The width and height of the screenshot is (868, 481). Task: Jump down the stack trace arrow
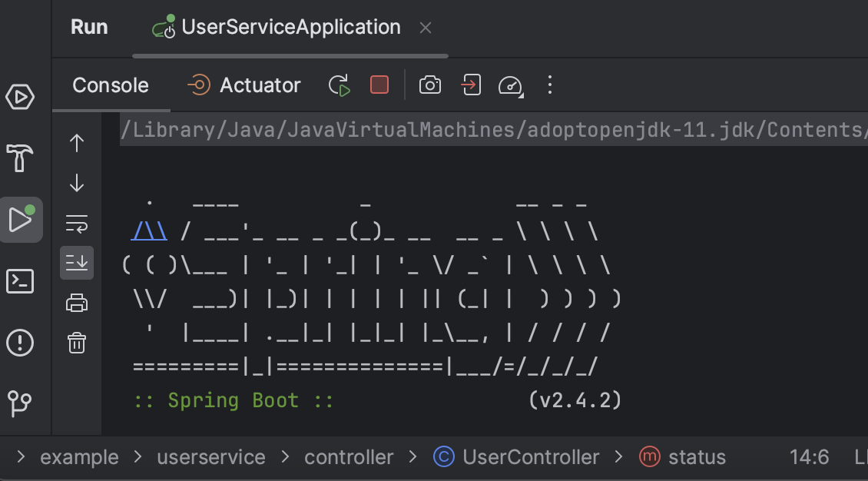(77, 183)
